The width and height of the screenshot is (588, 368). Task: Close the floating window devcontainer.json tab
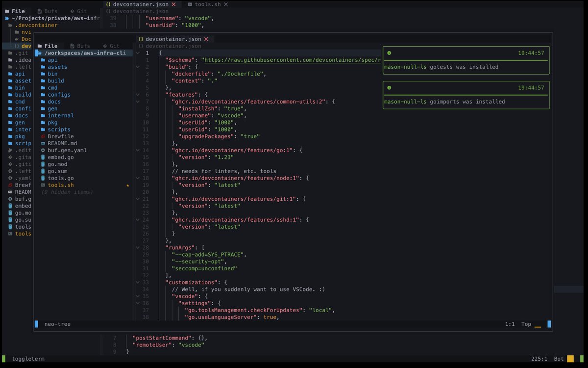pos(206,39)
